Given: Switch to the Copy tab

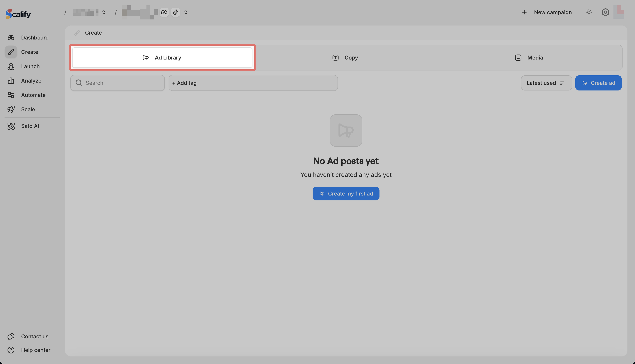Looking at the screenshot, I should pos(345,58).
